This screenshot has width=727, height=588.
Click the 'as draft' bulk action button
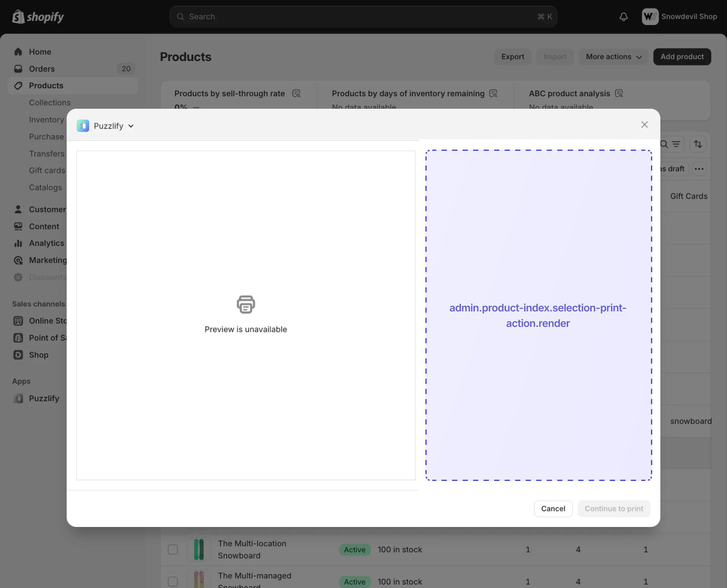click(x=675, y=169)
